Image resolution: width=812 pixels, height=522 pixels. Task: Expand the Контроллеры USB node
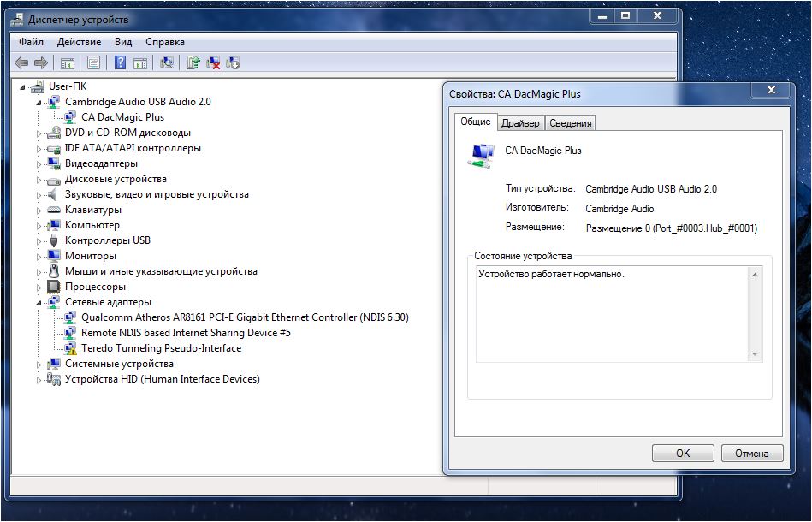39,240
